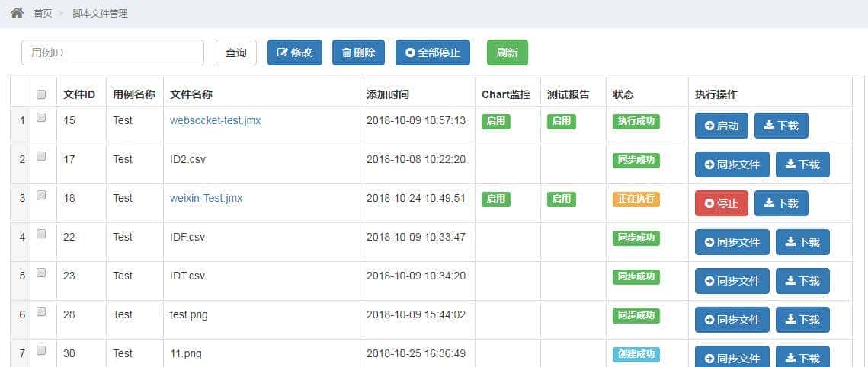
Task: Click Chart监控 启用 badge for websocket-test.jmx
Action: [496, 122]
